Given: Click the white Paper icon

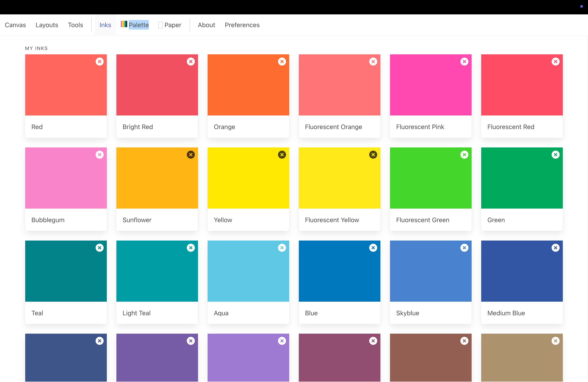Looking at the screenshot, I should pos(161,25).
